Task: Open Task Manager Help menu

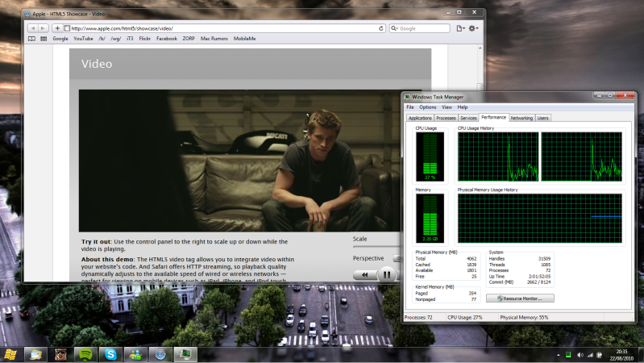Action: (463, 107)
